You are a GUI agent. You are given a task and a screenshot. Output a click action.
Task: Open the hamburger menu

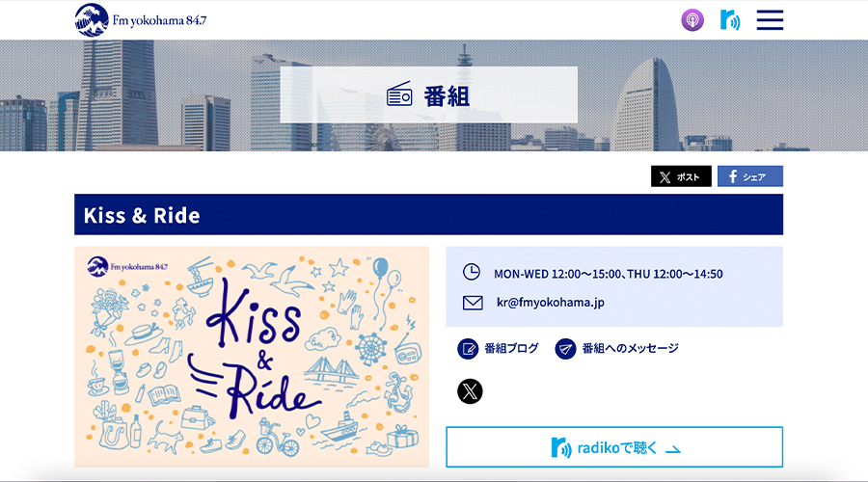[770, 20]
